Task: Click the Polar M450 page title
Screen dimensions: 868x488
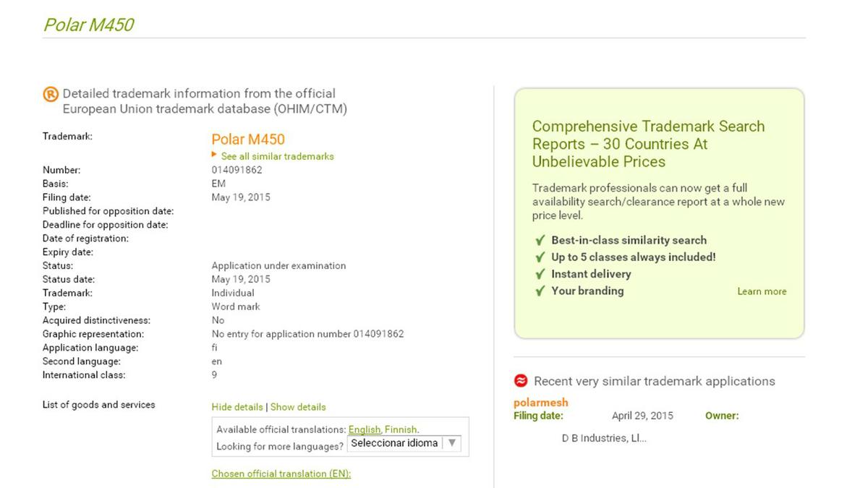Action: point(89,25)
